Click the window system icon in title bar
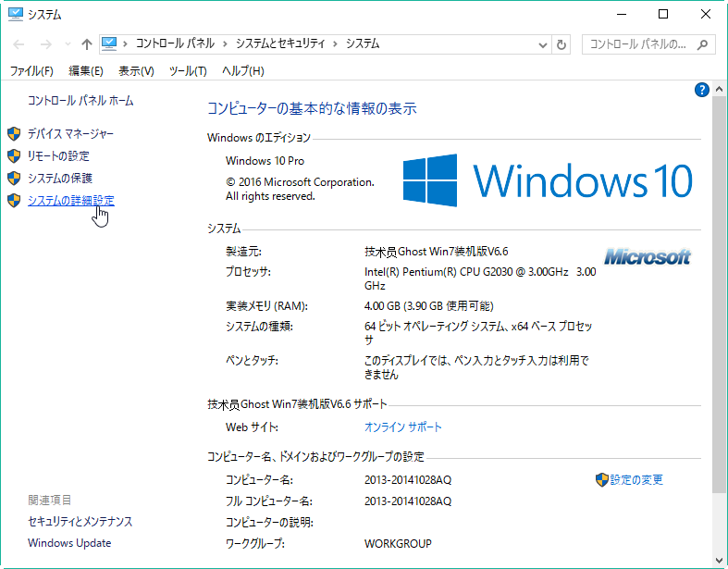This screenshot has height=569, width=728. 16,15
